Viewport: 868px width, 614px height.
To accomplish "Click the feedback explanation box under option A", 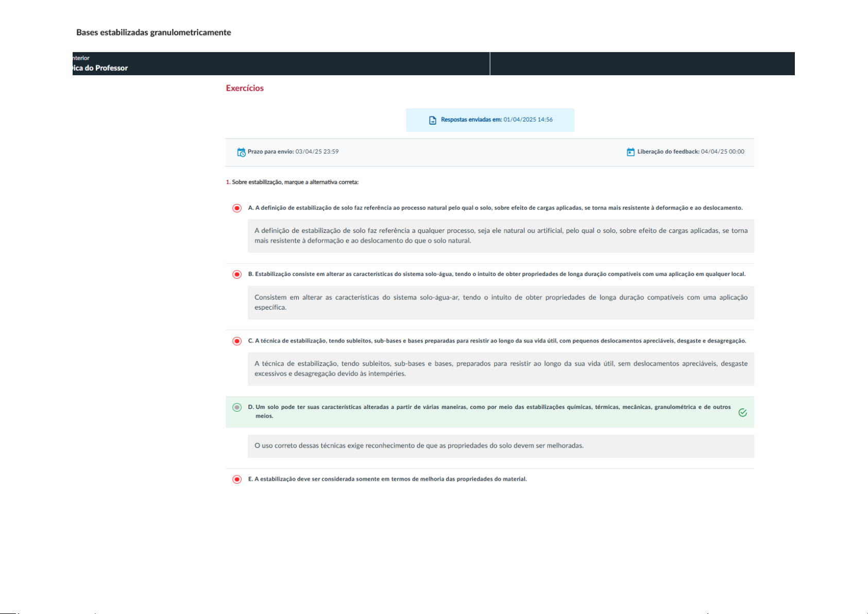I will coord(501,236).
